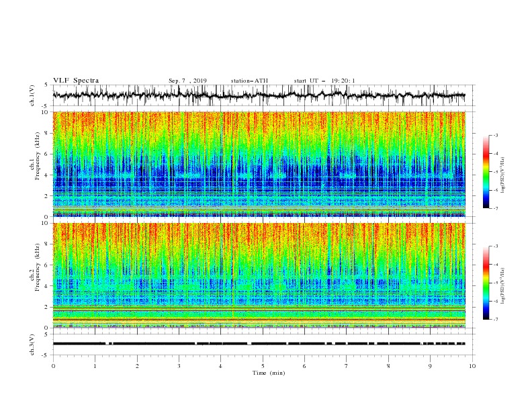Click the "VLF Spectra" plot title

tap(76, 81)
